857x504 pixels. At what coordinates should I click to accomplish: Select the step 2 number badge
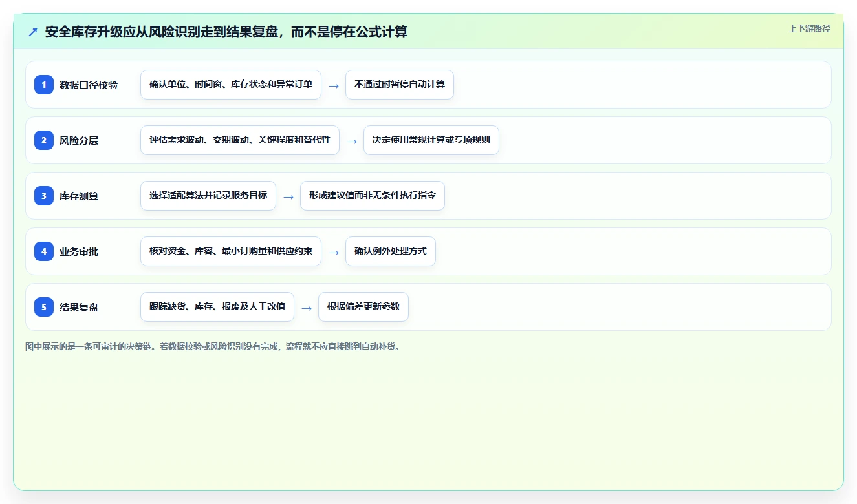(x=44, y=140)
